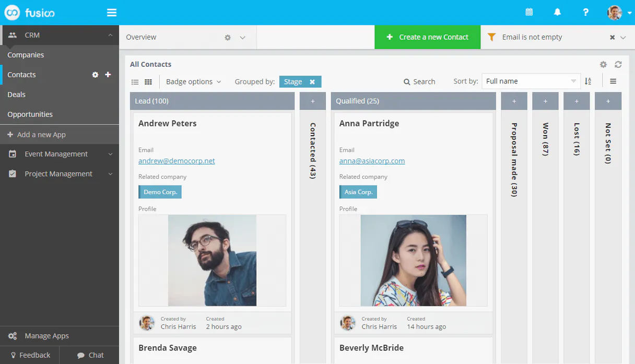Click the Asia Corp. company badge
The width and height of the screenshot is (635, 364).
358,192
